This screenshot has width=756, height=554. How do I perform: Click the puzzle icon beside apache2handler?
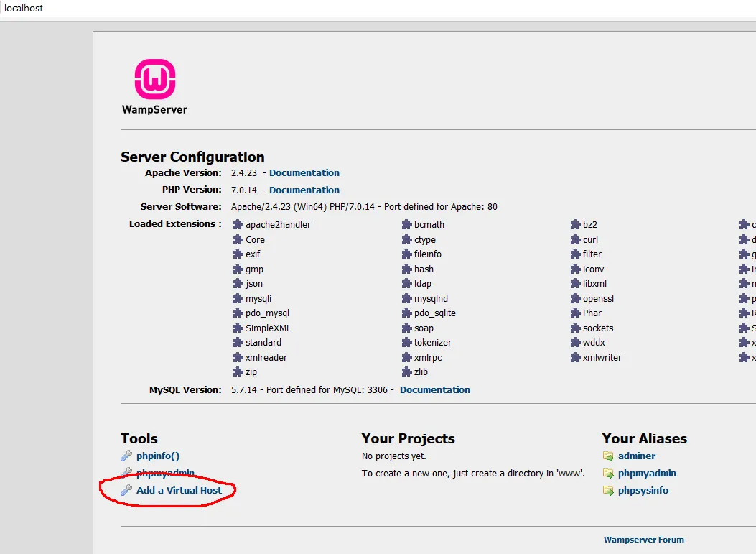click(238, 224)
